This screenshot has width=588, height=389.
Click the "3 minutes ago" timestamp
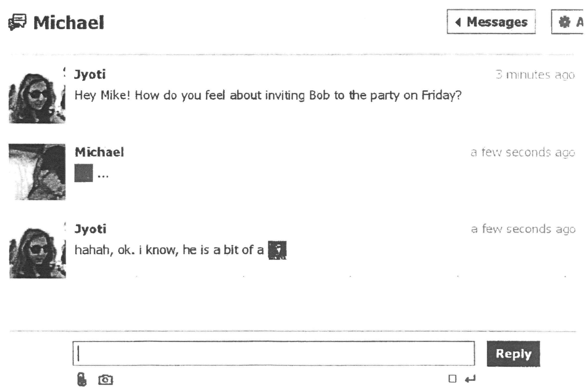coord(535,75)
